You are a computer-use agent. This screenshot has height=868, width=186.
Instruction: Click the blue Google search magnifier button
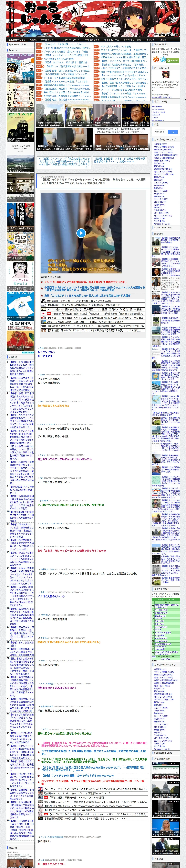(173, 132)
